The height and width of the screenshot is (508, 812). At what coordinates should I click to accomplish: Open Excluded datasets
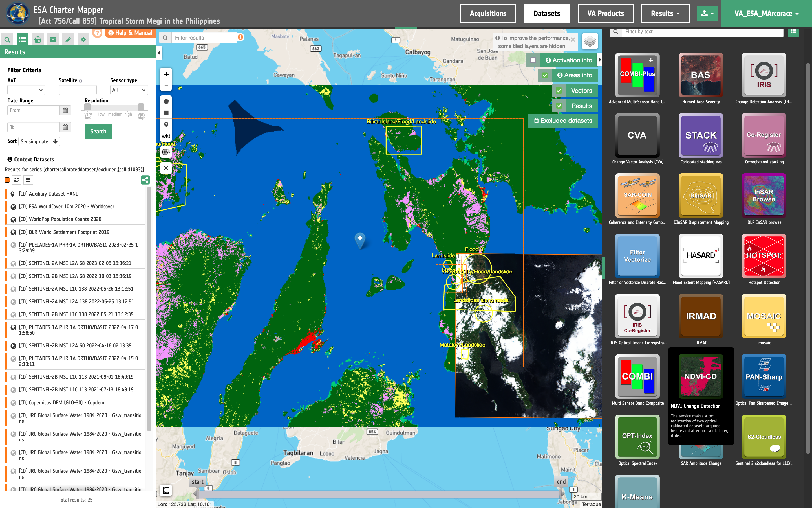[x=563, y=121]
